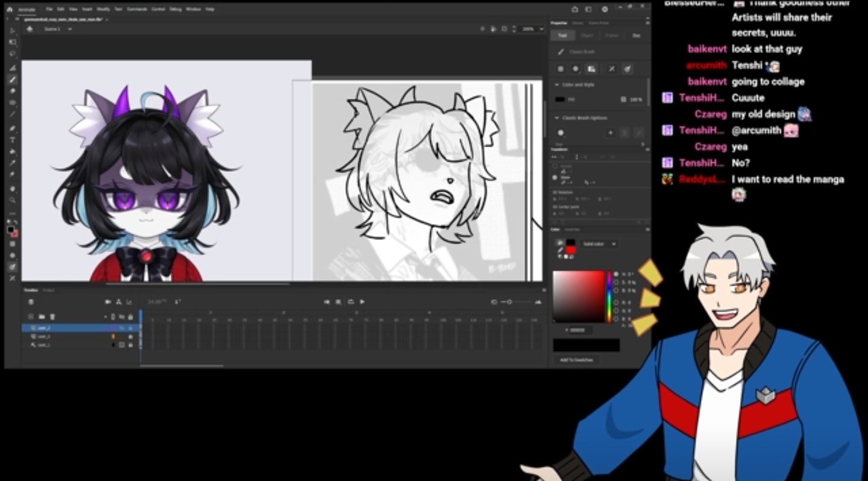This screenshot has height=481, width=868.
Task: Collapse the Classic Brush Options section
Action: pyautogui.click(x=556, y=118)
